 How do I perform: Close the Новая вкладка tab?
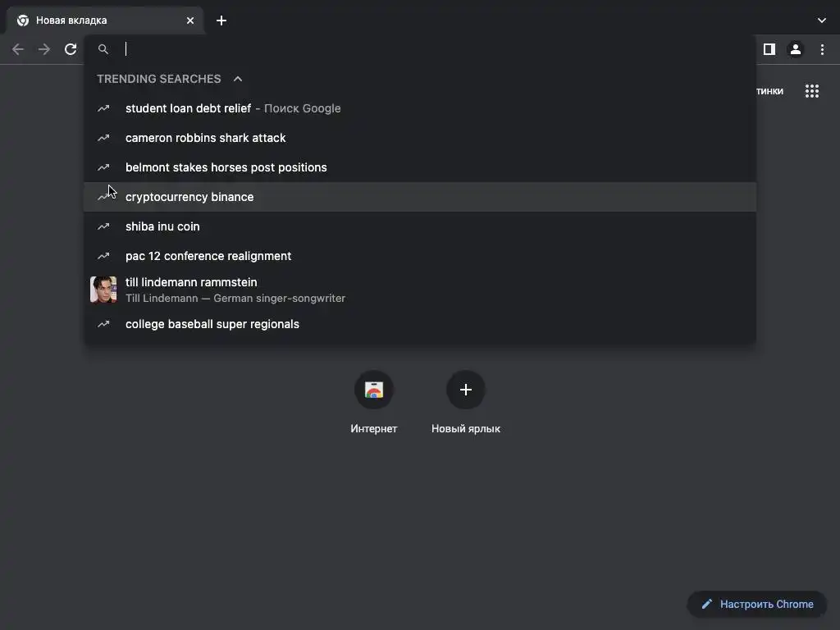click(x=190, y=21)
